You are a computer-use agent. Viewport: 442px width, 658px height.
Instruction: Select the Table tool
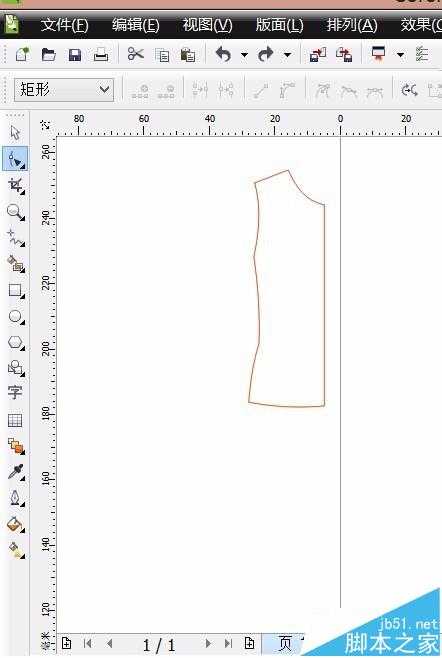coord(15,420)
